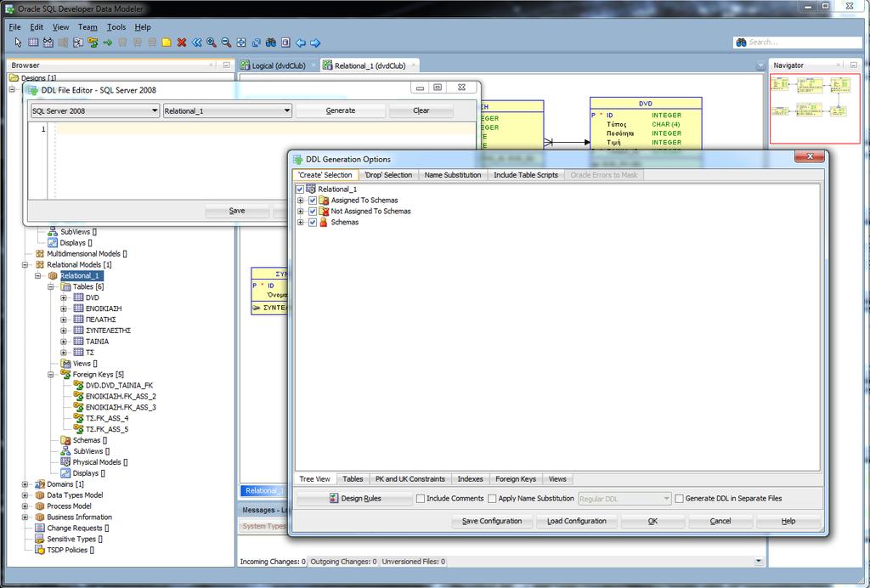The height and width of the screenshot is (588, 870).
Task: Uncheck the Not Assigned To Schemas checkbox
Action: [313, 212]
